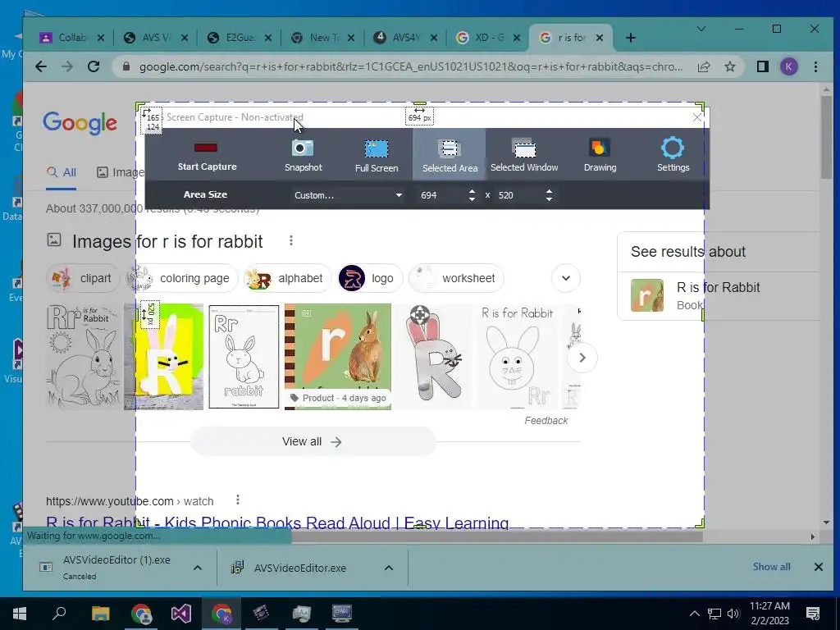This screenshot has width=840, height=630.
Task: Open three-dot options next to Images heading
Action: 291,241
